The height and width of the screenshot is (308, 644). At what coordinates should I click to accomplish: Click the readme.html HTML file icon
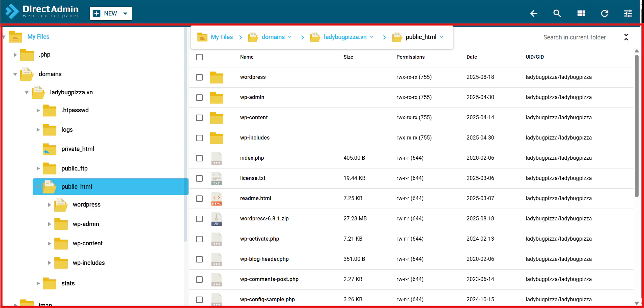pyautogui.click(x=217, y=198)
